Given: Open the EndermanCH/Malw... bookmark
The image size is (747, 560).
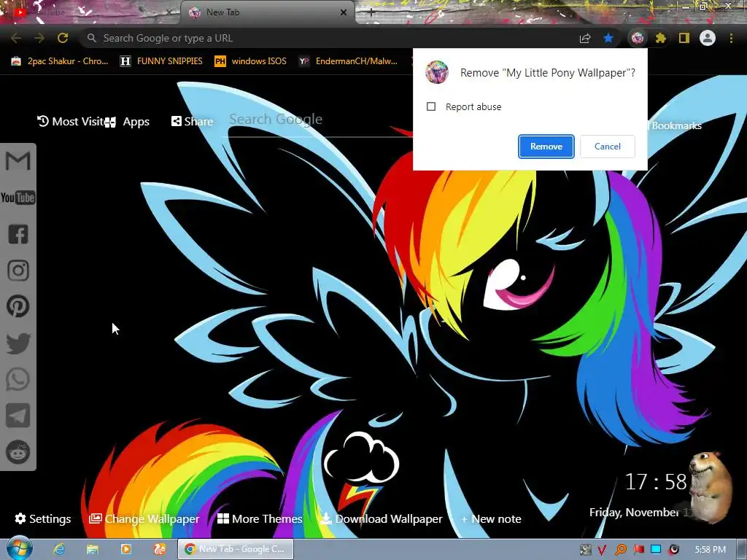Looking at the screenshot, I should click(x=348, y=61).
